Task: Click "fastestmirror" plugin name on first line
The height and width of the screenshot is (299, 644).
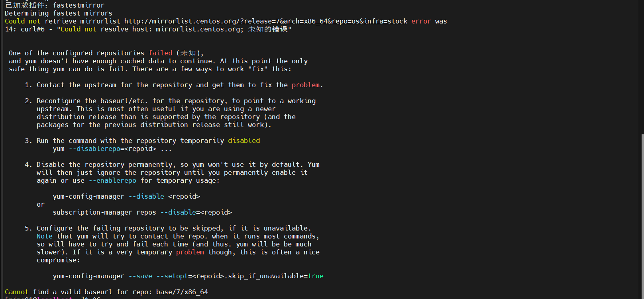Action: coord(79,6)
